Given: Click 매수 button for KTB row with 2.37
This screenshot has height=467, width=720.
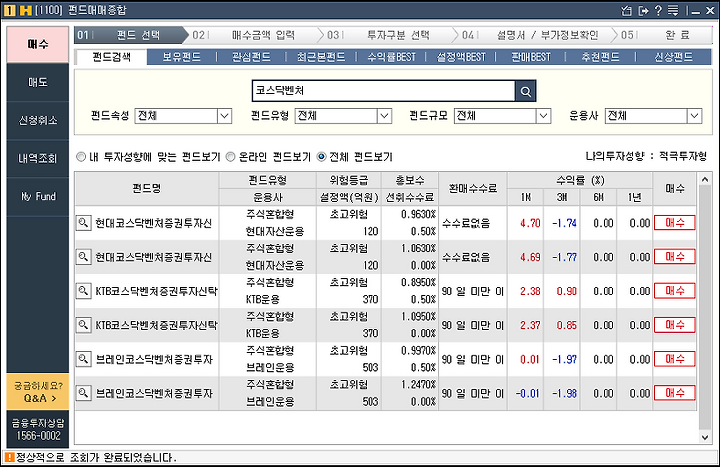Looking at the screenshot, I should pyautogui.click(x=675, y=325).
